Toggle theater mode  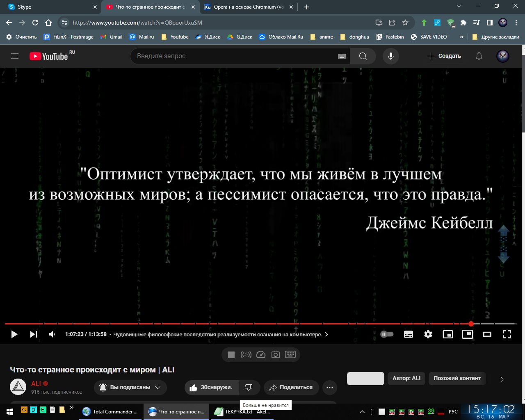tap(487, 334)
